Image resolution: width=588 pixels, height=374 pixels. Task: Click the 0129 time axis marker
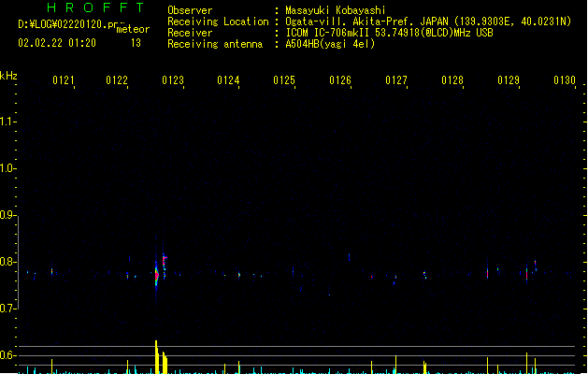point(509,80)
